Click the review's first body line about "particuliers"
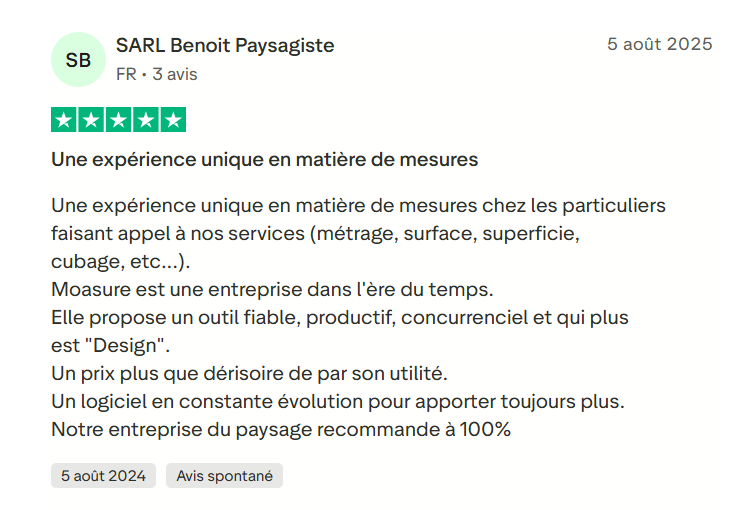Screen dimensions: 730x510 (358, 206)
